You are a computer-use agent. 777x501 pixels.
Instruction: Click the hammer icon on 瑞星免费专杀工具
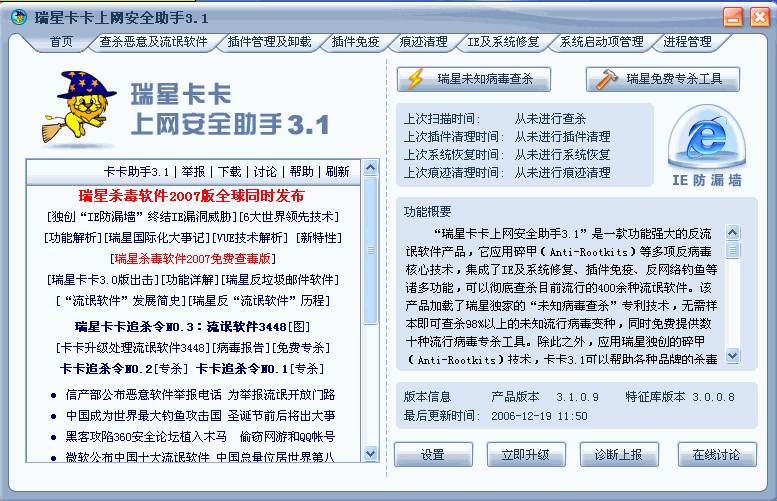pyautogui.click(x=607, y=79)
